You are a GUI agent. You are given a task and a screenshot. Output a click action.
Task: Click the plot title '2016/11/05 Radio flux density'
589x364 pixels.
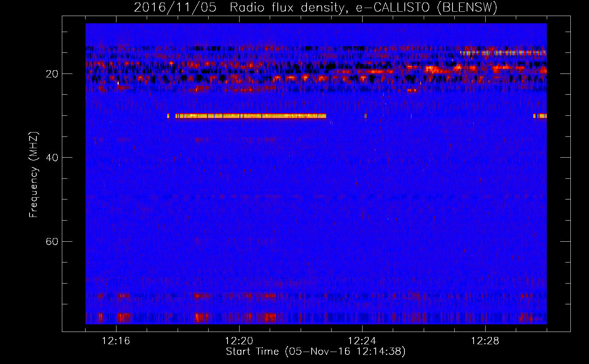coord(316,7)
